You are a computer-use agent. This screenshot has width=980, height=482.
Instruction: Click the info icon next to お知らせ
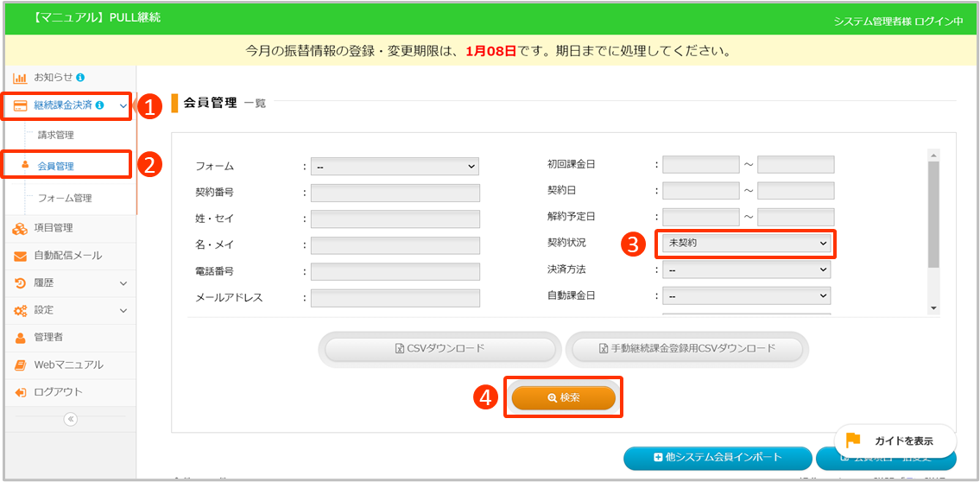click(x=80, y=77)
